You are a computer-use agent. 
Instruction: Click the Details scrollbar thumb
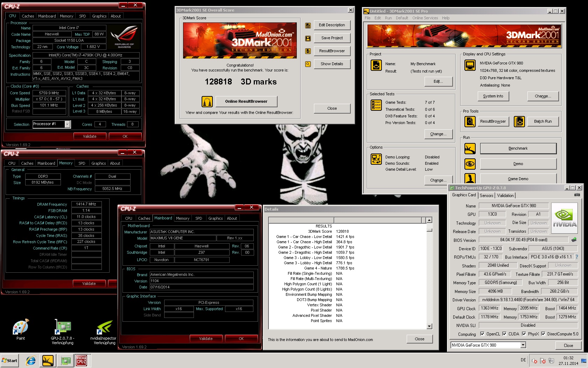tap(429, 230)
